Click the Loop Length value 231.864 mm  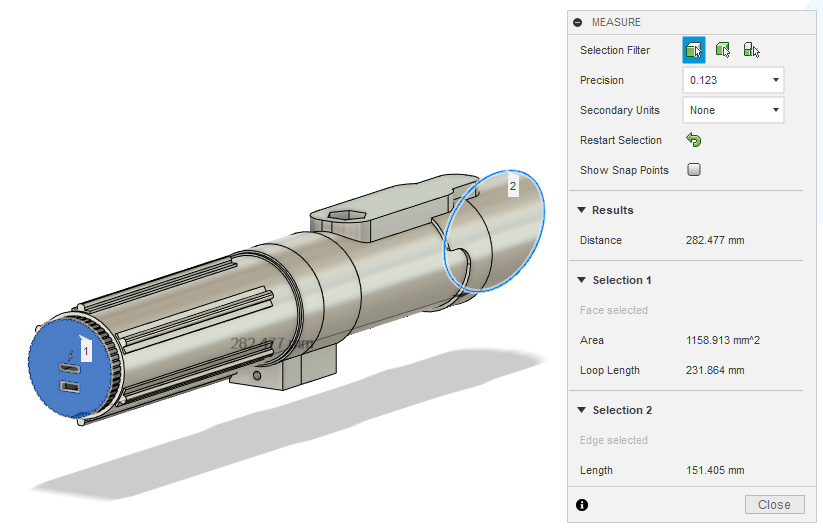(715, 370)
